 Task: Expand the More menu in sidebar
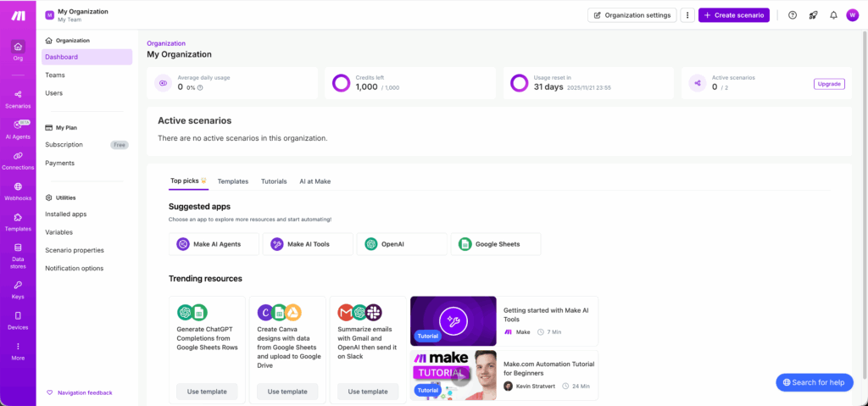click(x=18, y=350)
